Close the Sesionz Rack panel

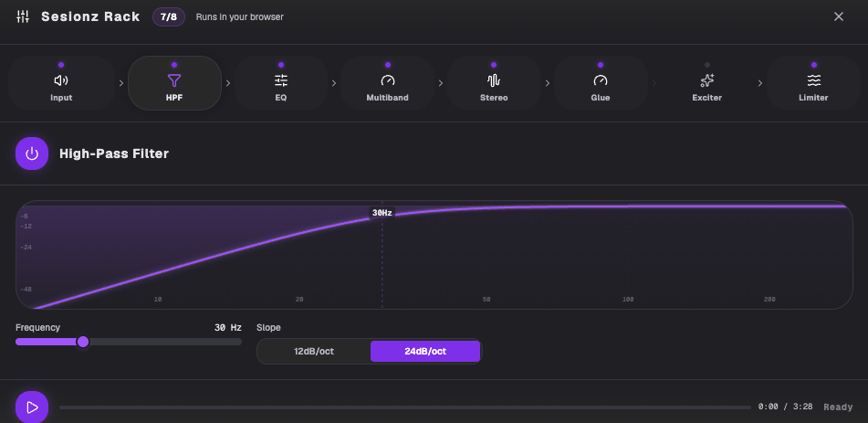[x=839, y=16]
